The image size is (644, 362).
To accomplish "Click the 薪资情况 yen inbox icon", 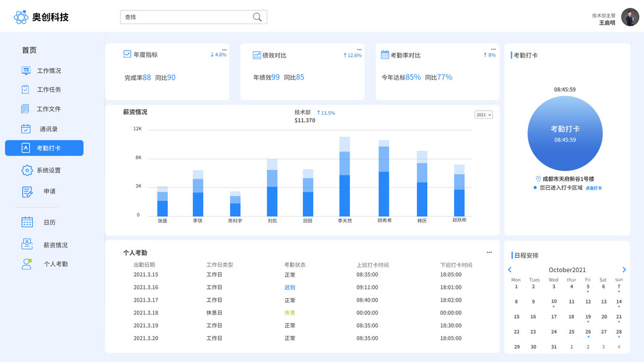I will tap(27, 244).
